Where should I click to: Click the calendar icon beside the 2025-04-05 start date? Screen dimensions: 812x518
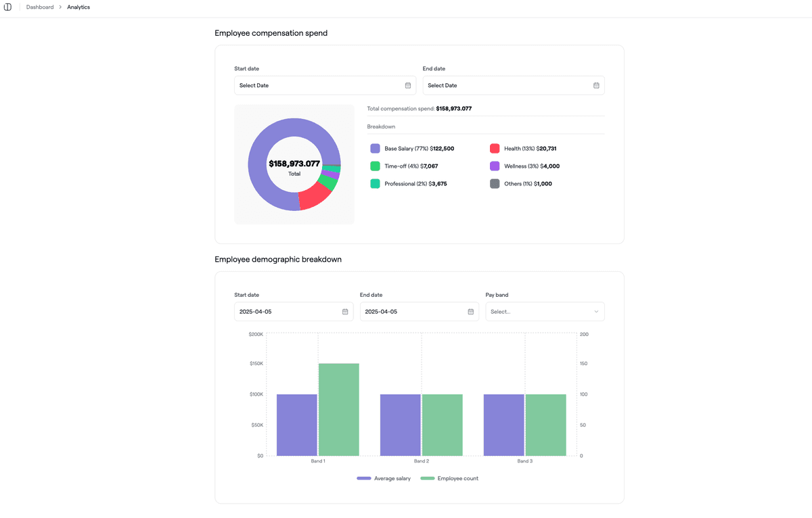[x=344, y=311]
